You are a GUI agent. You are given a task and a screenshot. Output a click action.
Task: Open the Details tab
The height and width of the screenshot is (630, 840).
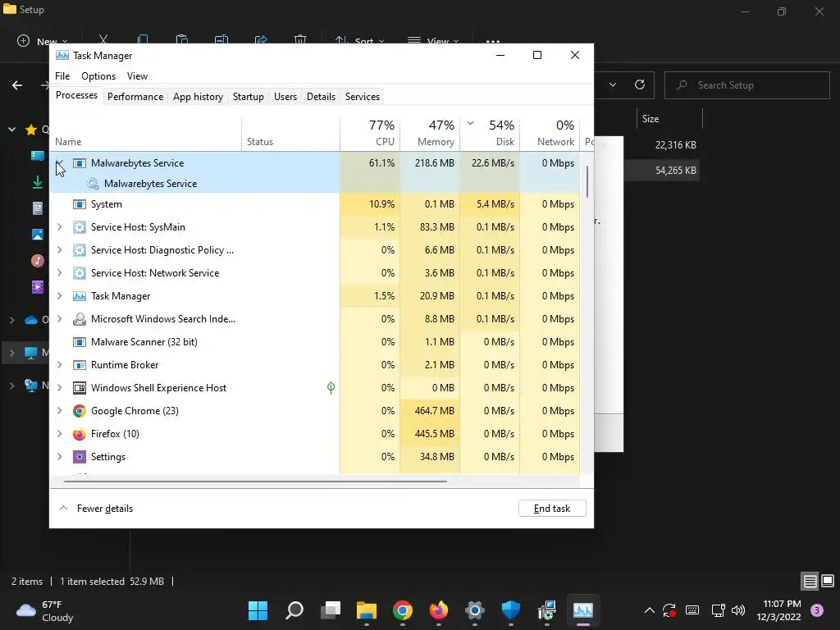click(321, 97)
